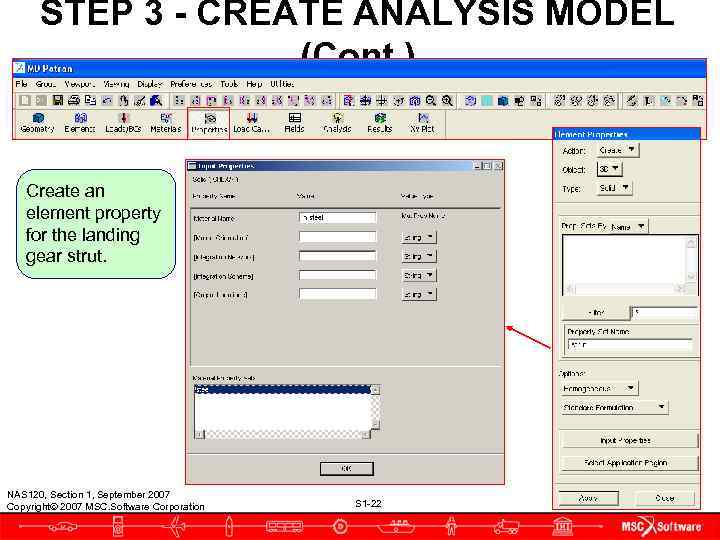Screen dimensions: 720x540
Task: Open the Action Create dropdown
Action: tap(617, 150)
